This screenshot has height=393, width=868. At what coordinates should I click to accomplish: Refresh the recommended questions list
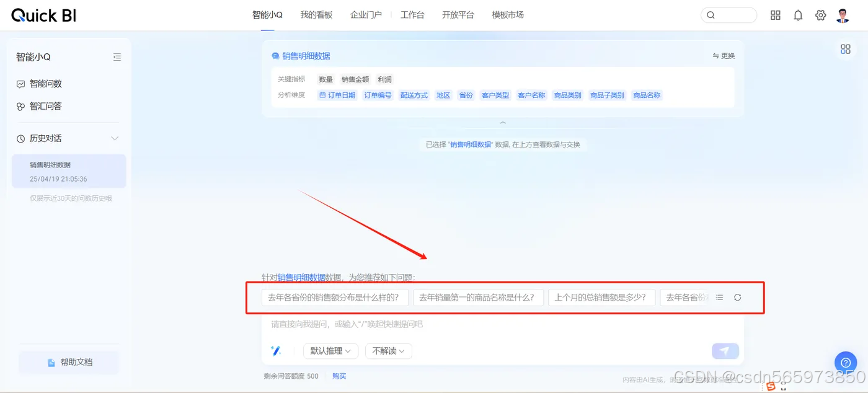point(737,297)
